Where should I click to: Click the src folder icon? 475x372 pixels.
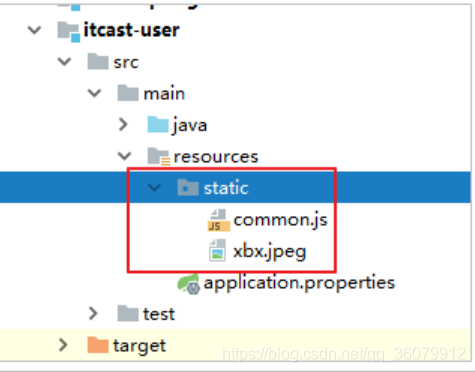click(x=98, y=61)
